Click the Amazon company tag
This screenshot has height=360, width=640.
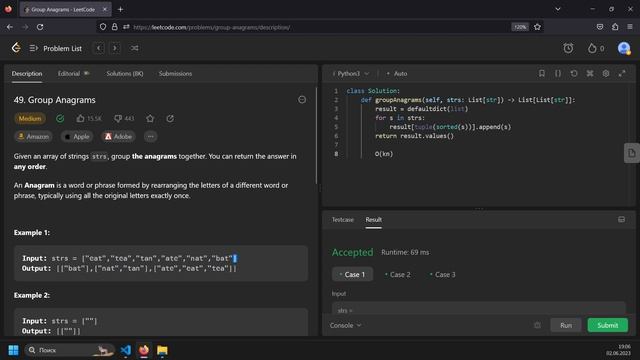click(x=33, y=136)
